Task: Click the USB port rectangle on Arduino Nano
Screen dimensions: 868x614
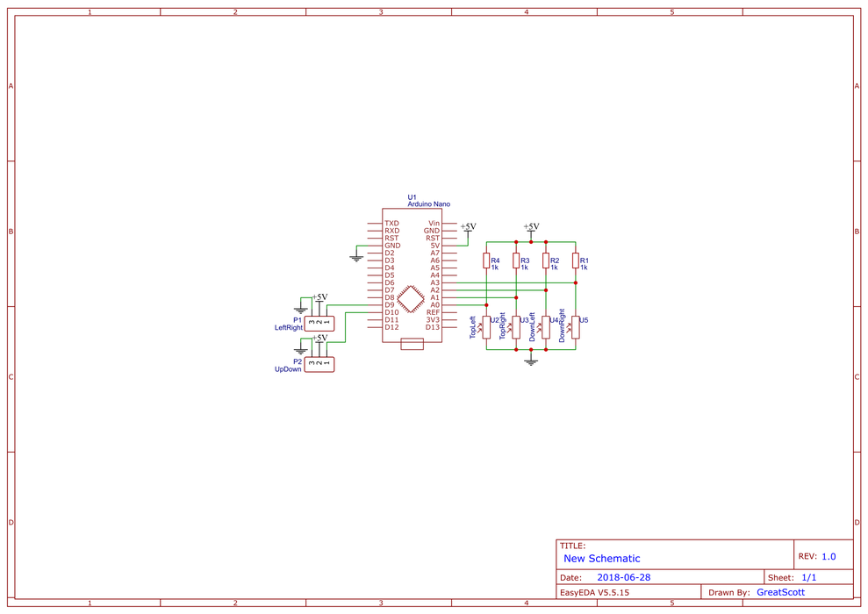Action: (412, 344)
